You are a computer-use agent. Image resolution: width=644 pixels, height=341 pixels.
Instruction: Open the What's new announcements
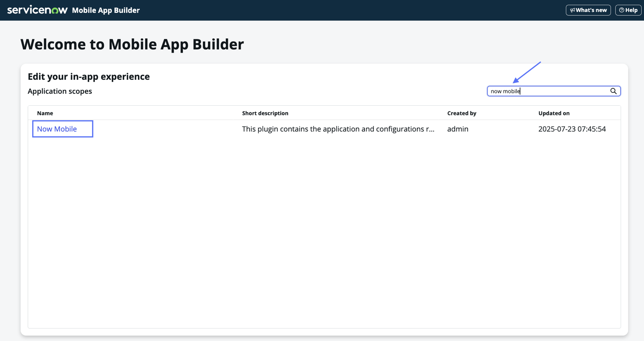588,10
